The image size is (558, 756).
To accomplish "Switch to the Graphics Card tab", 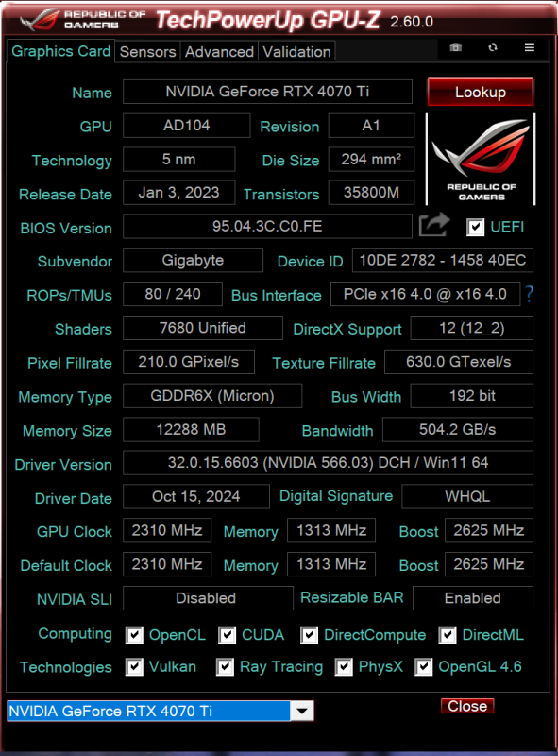I will [61, 51].
